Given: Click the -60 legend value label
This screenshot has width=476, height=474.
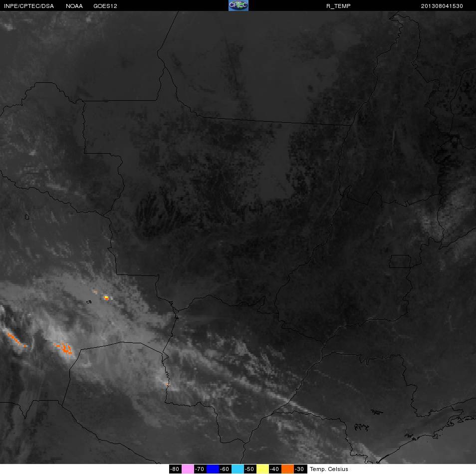Looking at the screenshot, I should [x=225, y=469].
